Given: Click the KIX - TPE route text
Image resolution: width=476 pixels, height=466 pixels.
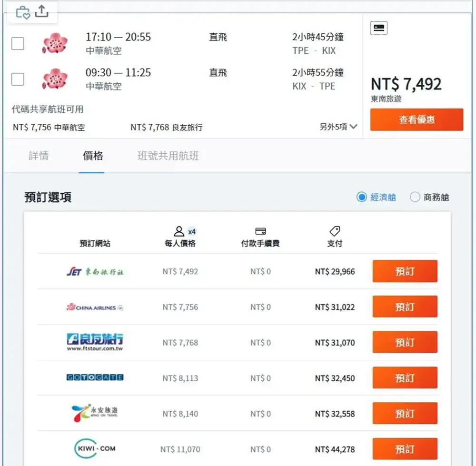Looking at the screenshot, I should tap(314, 86).
